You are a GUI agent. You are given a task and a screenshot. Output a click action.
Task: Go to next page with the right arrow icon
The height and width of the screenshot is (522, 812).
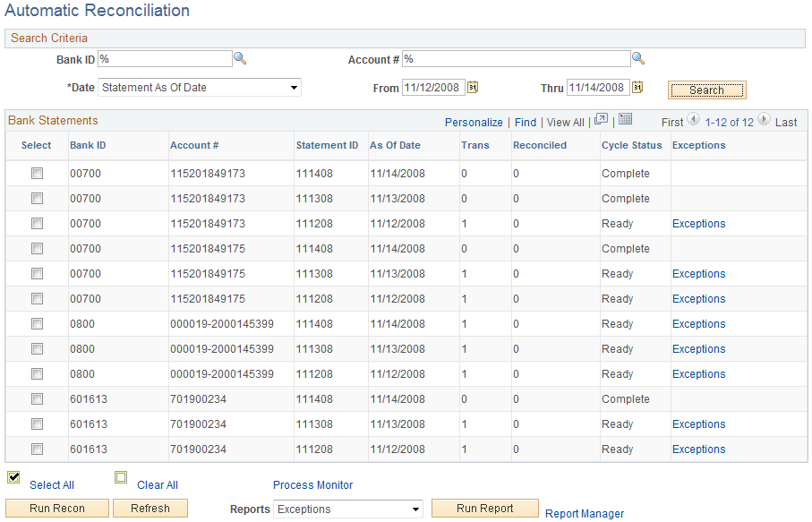coord(765,121)
